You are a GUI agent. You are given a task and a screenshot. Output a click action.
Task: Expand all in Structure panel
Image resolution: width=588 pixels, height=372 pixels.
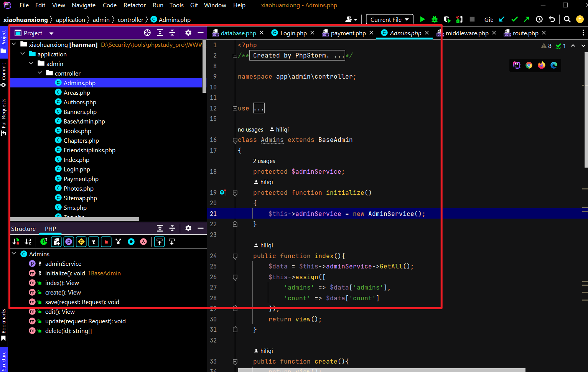coord(160,229)
